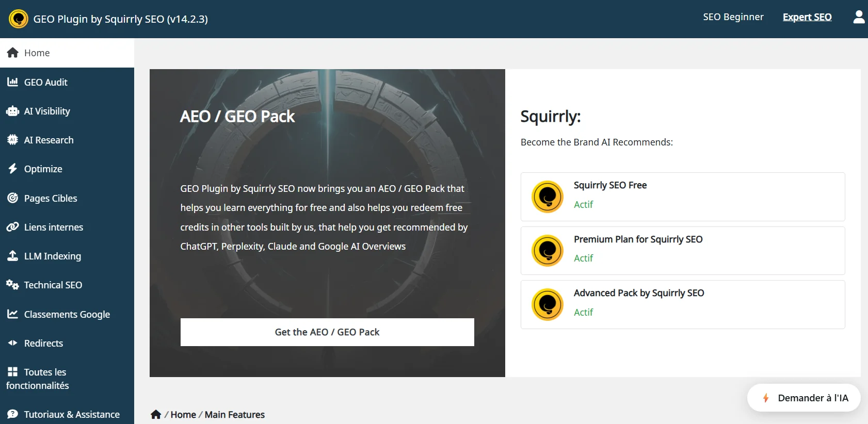Click the GEO Audit chart icon

coord(13,82)
